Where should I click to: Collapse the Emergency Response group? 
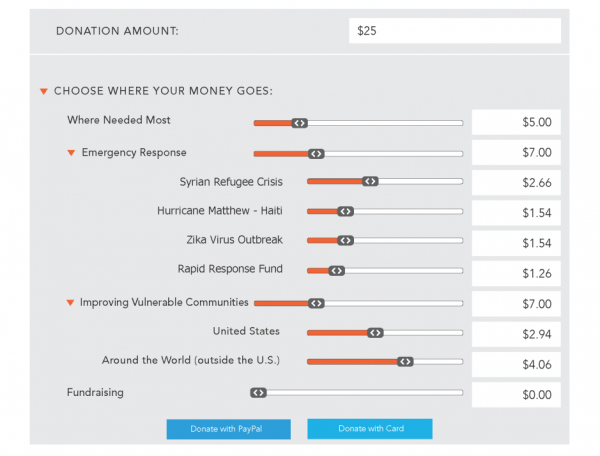(71, 153)
